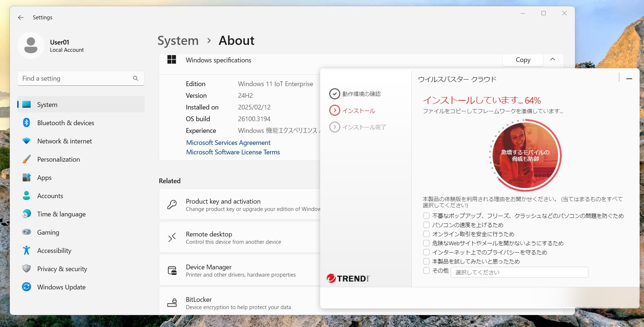Click the Version value 24H2

(x=245, y=96)
